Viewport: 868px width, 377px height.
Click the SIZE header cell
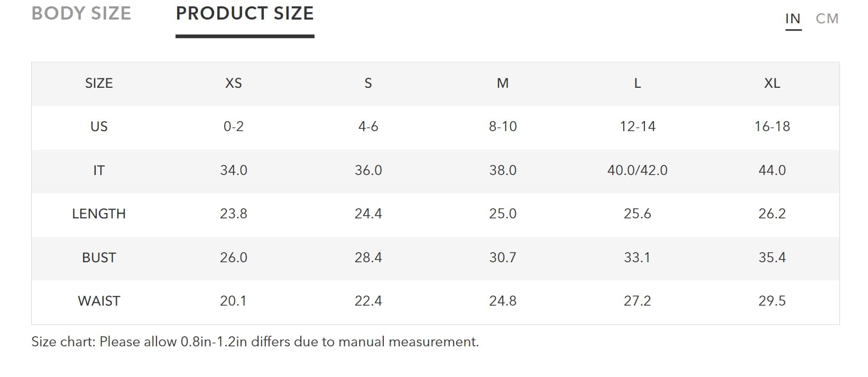point(99,83)
